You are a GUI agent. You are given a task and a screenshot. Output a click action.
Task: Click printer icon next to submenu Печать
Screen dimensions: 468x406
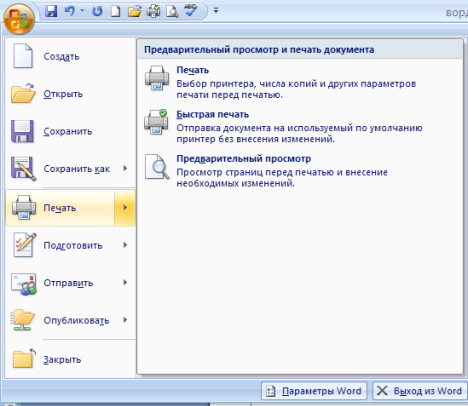tap(157, 78)
